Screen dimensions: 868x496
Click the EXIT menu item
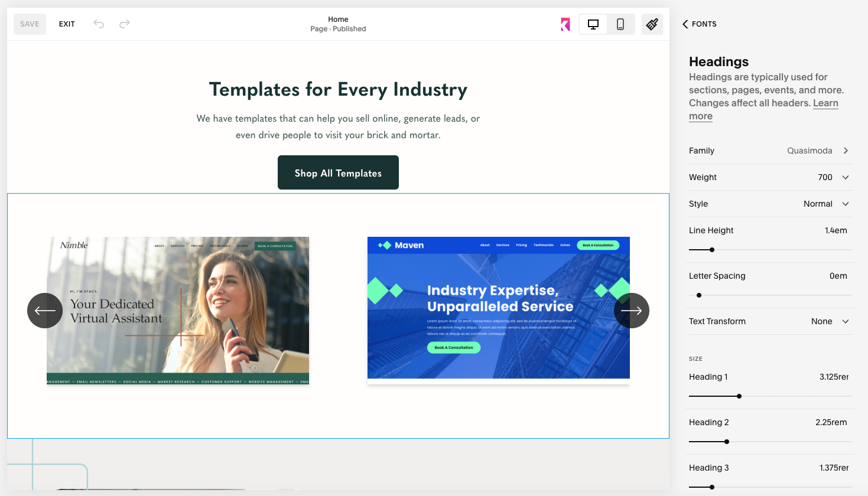point(67,24)
